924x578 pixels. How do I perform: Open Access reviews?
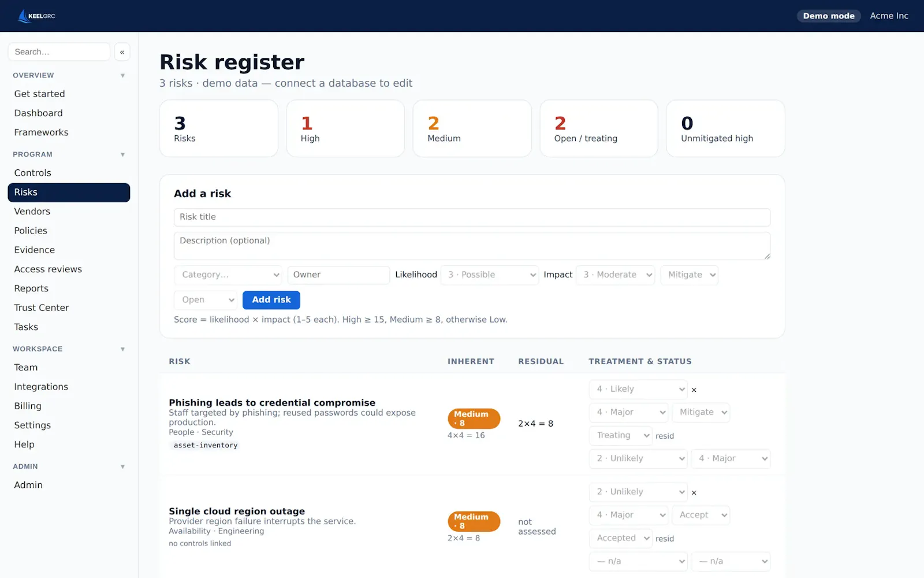(x=69, y=269)
